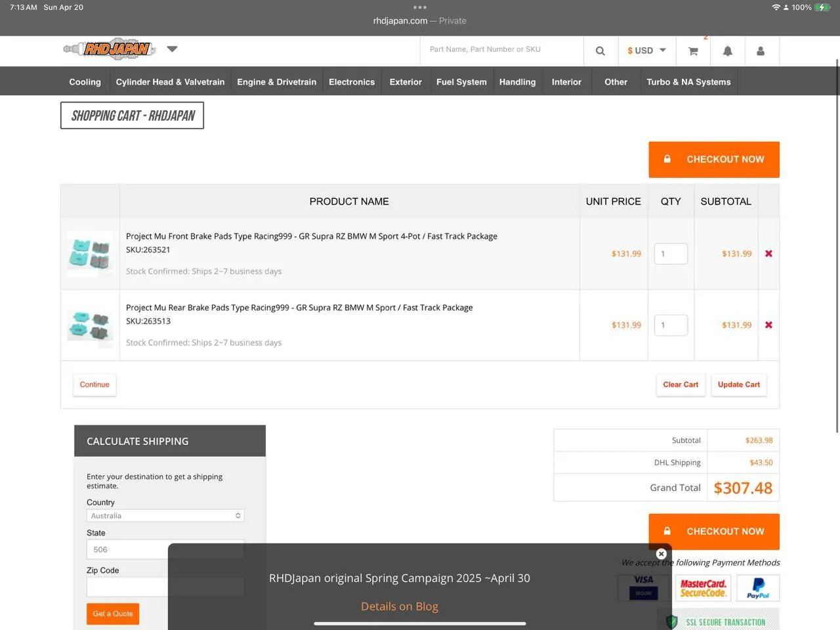Open the Exterior category menu
This screenshot has width=840, height=630.
[x=406, y=82]
